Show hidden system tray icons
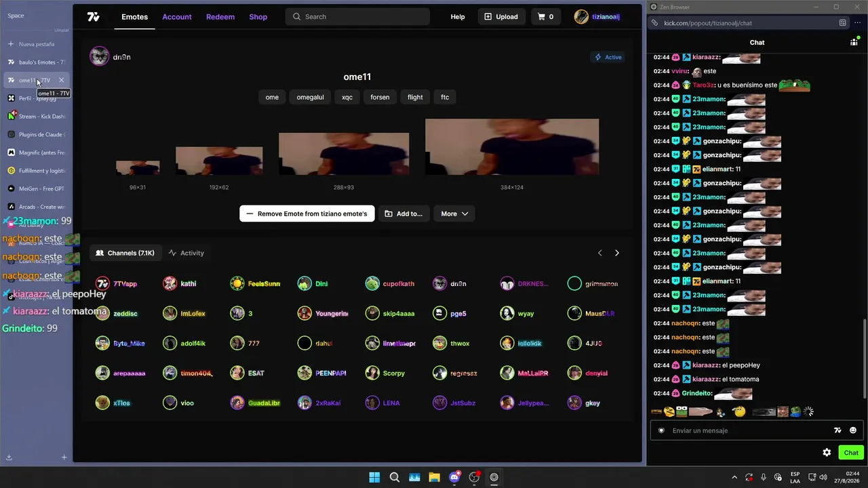 pyautogui.click(x=734, y=477)
